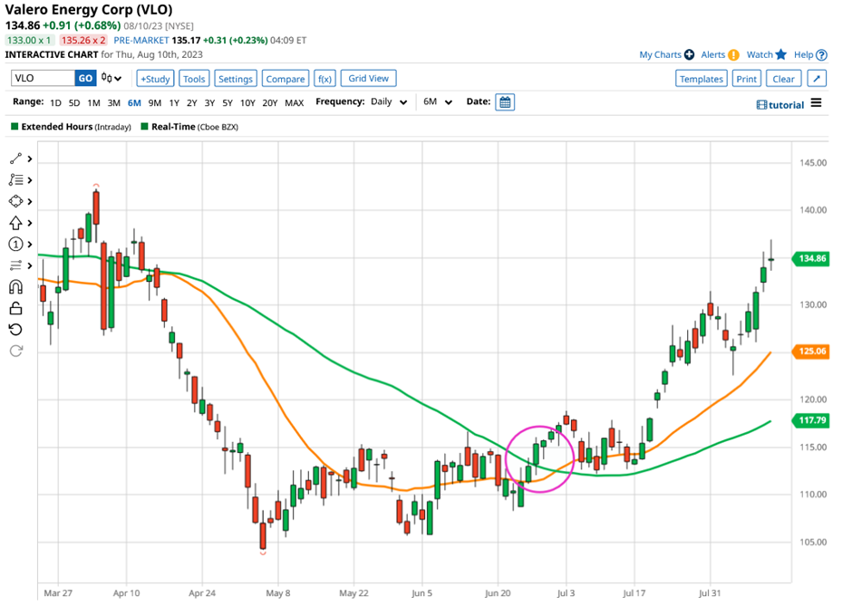
Task: Click the Clear button
Action: [x=783, y=78]
